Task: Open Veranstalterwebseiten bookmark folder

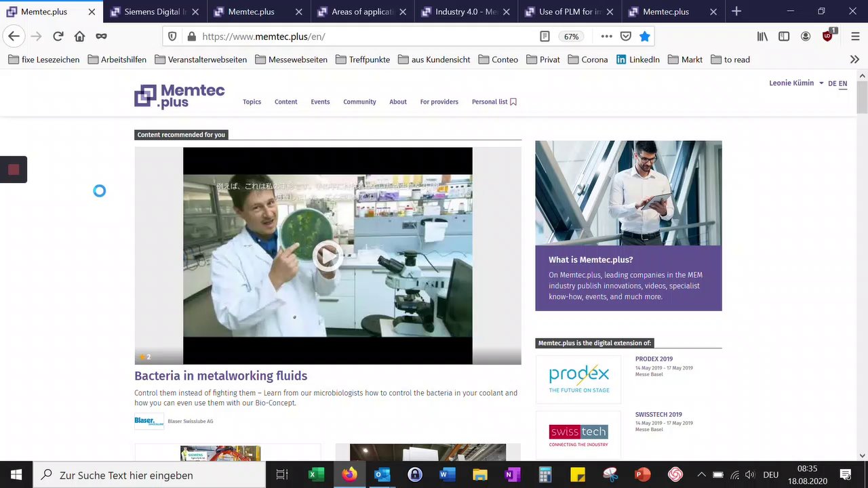Action: (x=201, y=60)
